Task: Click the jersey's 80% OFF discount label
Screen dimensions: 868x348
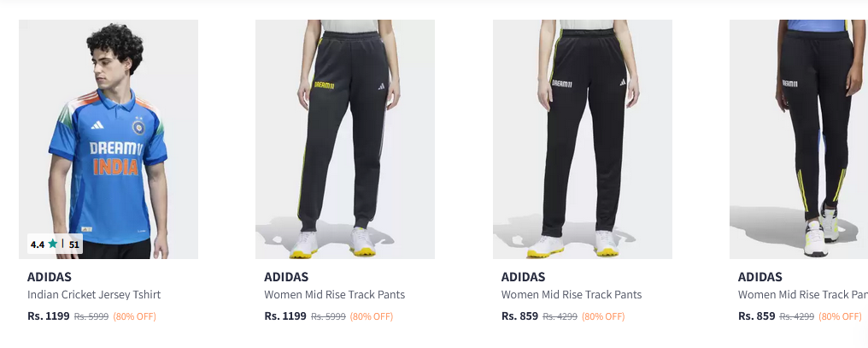Action: [134, 316]
